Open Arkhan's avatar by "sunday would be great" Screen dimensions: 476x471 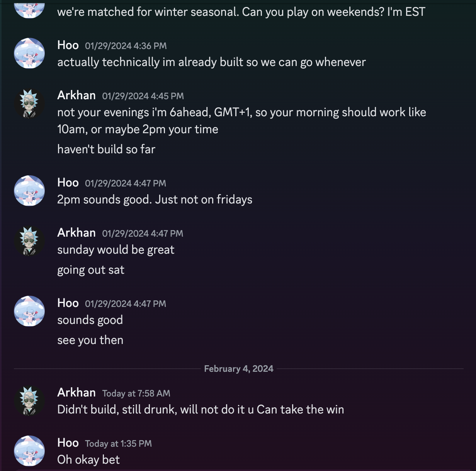(29, 241)
